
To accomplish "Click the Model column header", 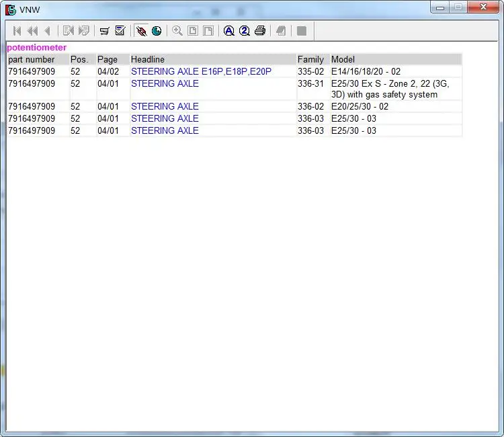I will coord(343,59).
